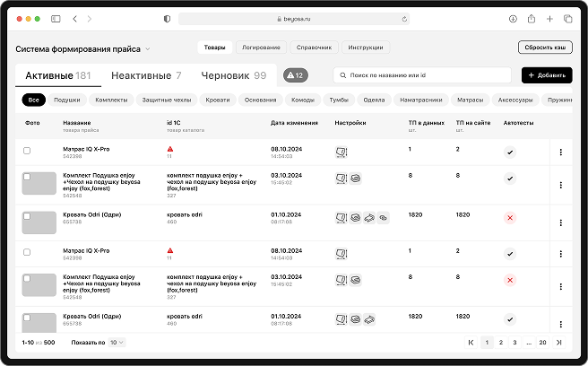Open the three-dot menu for first Матрас IQ X-Pro row

pyautogui.click(x=560, y=152)
